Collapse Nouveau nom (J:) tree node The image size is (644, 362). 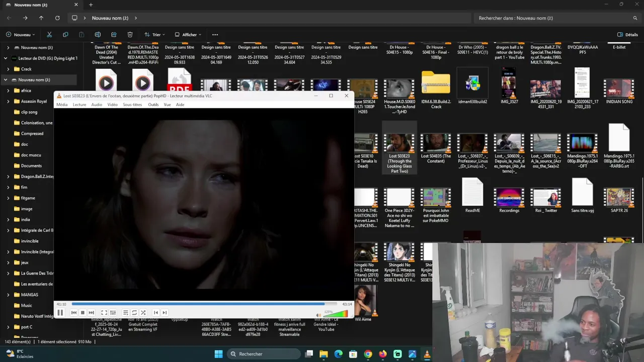(x=6, y=79)
